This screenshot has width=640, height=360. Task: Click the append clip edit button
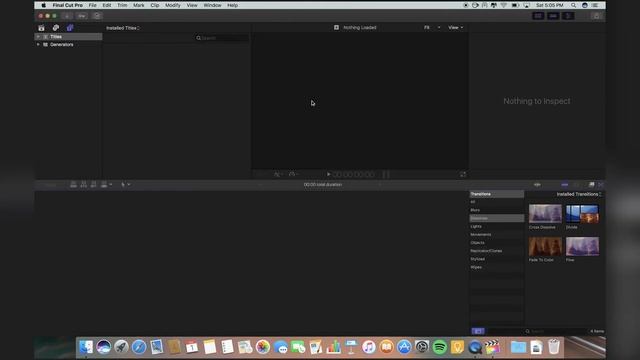point(93,184)
